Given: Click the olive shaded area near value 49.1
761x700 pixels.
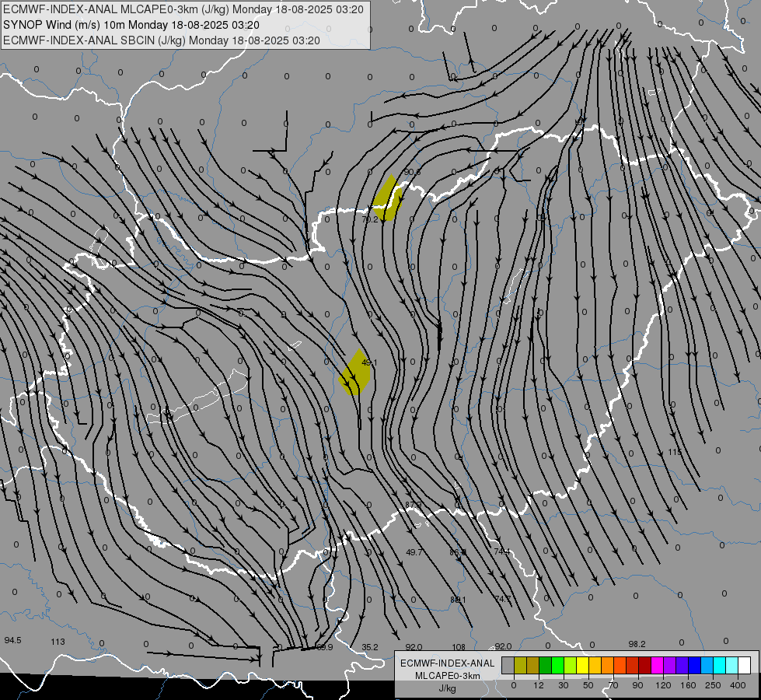Looking at the screenshot, I should pos(355,372).
